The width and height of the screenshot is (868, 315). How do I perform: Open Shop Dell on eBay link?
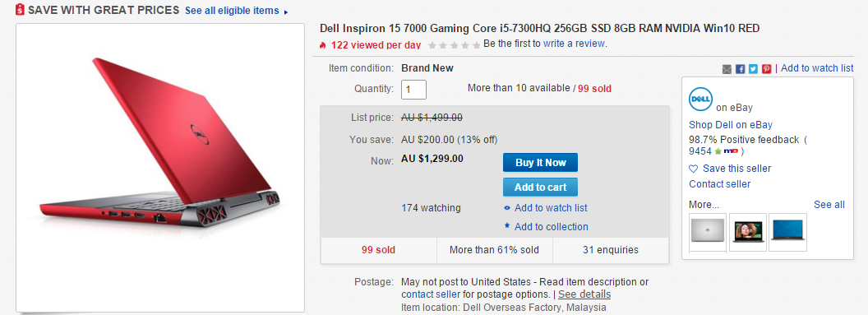coord(730,124)
